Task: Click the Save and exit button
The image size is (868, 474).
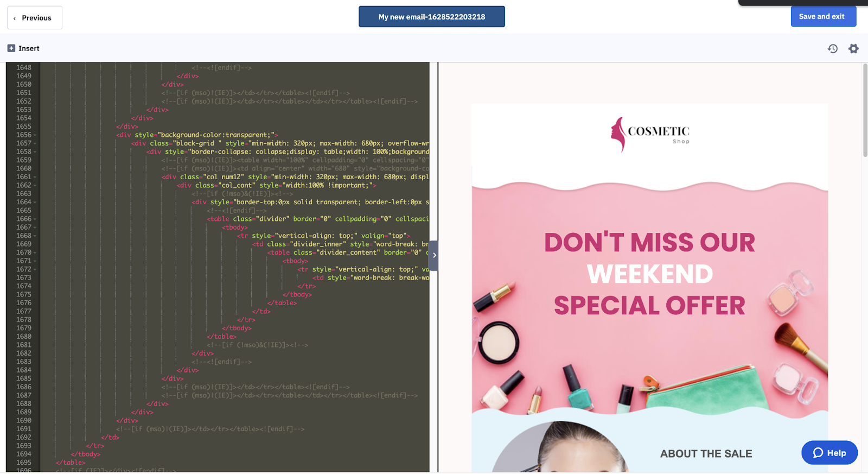Action: coord(824,16)
